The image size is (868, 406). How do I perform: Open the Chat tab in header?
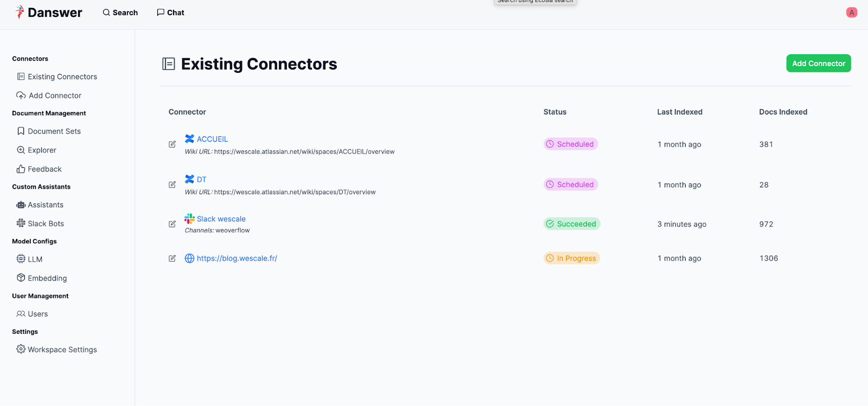[170, 12]
